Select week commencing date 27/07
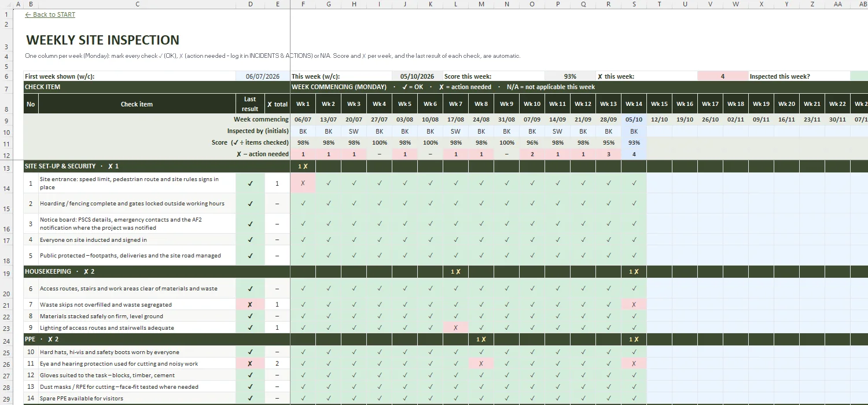The width and height of the screenshot is (868, 405). point(380,120)
